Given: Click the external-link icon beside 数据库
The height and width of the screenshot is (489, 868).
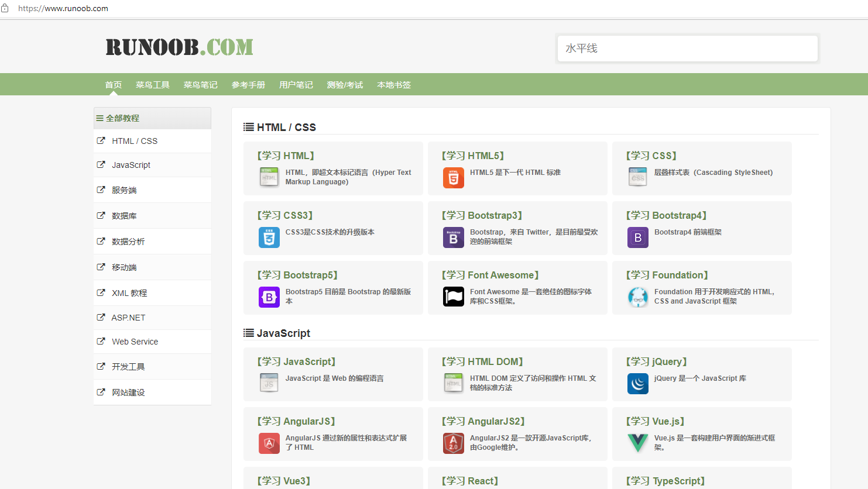Looking at the screenshot, I should 101,215.
